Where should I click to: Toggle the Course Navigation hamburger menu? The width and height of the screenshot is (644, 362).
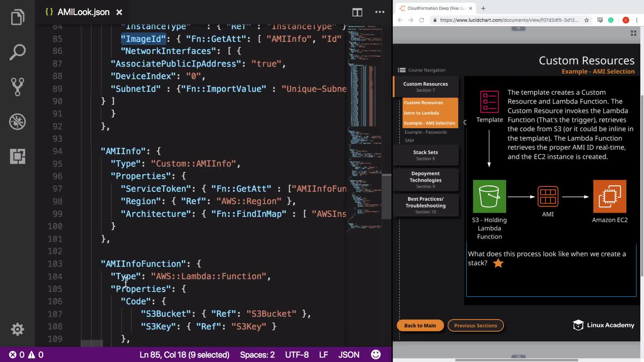click(x=401, y=70)
